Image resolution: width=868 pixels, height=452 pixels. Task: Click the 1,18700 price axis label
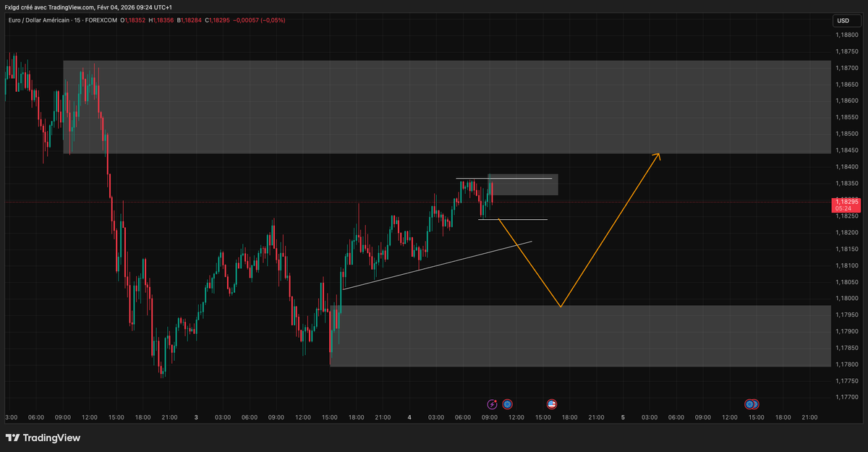click(846, 68)
